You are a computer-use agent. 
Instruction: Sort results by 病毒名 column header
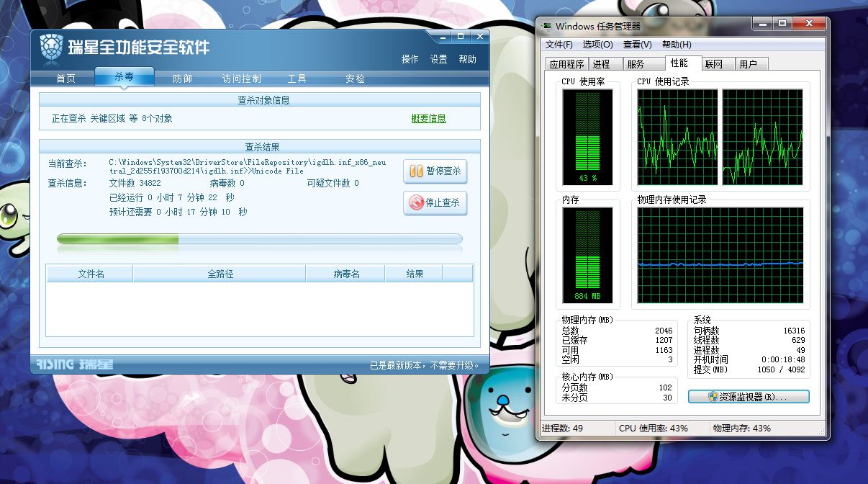[x=345, y=274]
